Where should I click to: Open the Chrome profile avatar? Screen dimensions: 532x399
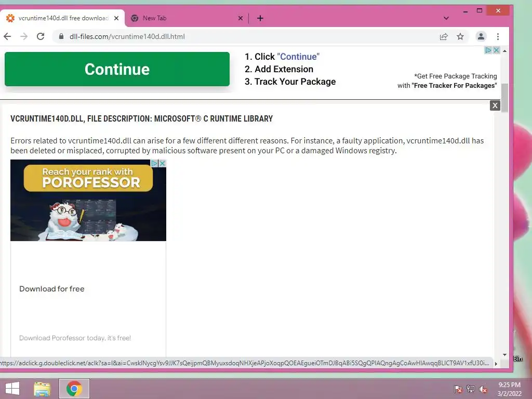[481, 37]
